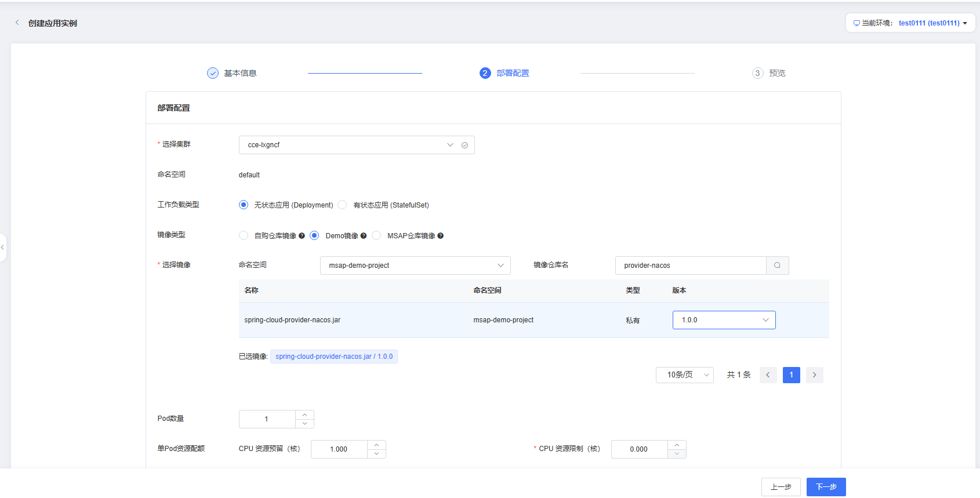Image resolution: width=980 pixels, height=498 pixels.
Task: Click the 镜像仓库名 input with provider-nacos
Action: click(690, 266)
